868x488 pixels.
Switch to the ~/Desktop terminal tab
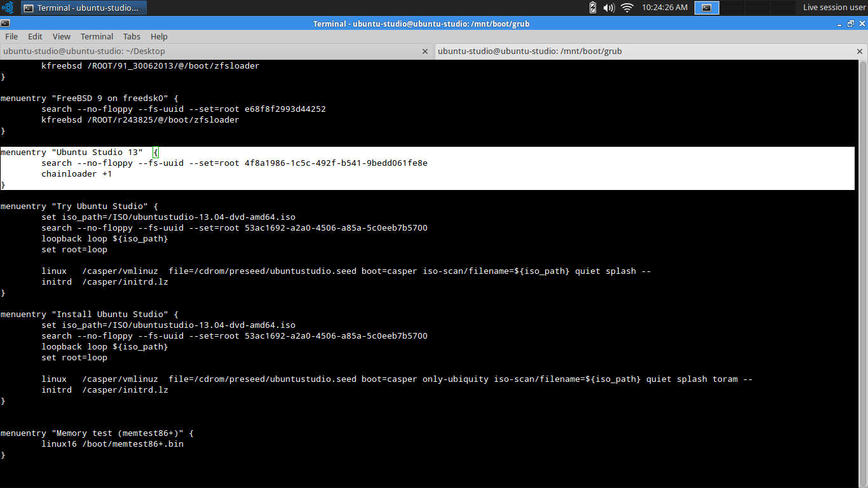point(217,51)
